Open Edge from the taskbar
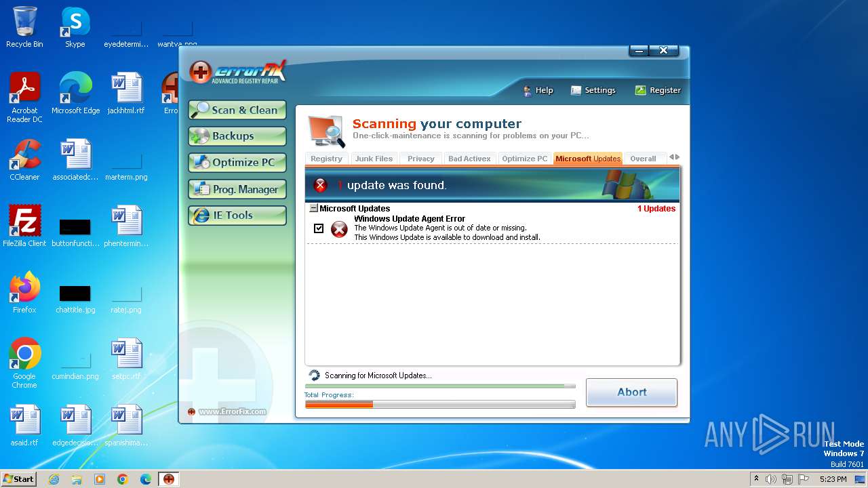868x488 pixels. (146, 479)
